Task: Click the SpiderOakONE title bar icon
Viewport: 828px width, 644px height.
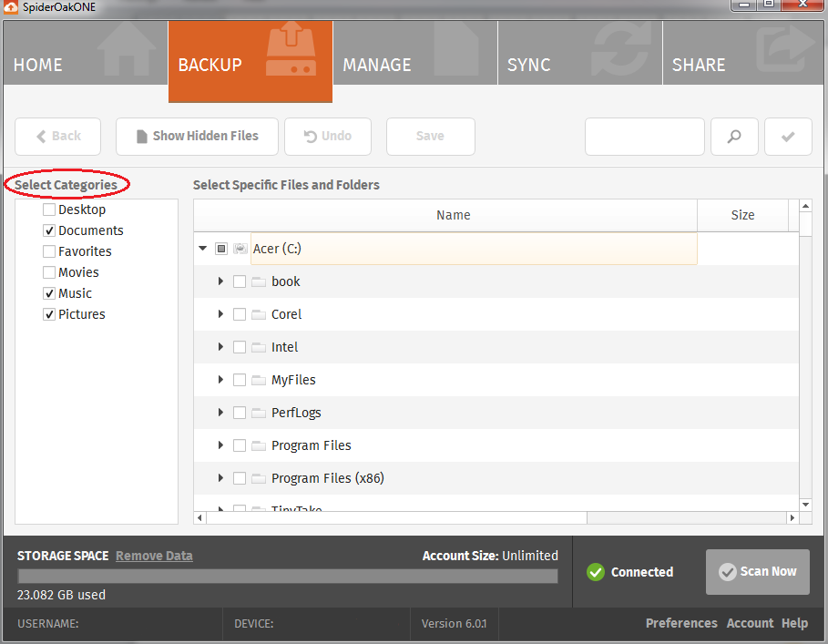Action: pos(11,7)
